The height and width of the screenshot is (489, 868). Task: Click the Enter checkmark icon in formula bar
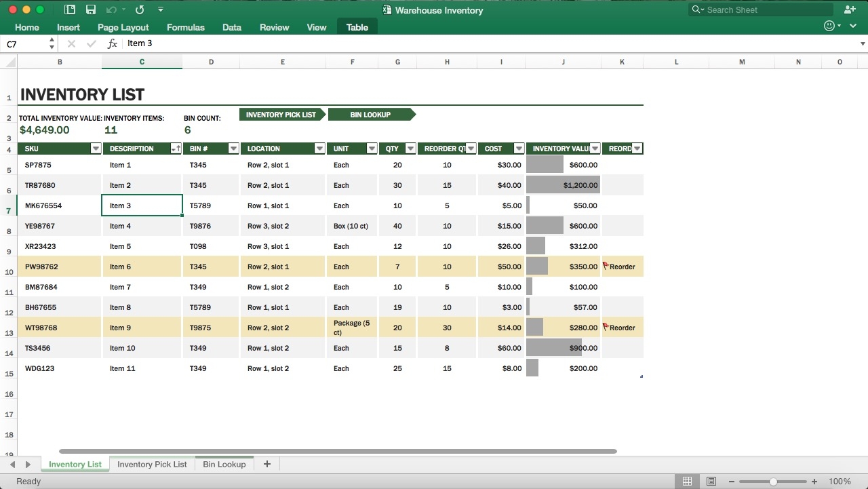point(91,43)
